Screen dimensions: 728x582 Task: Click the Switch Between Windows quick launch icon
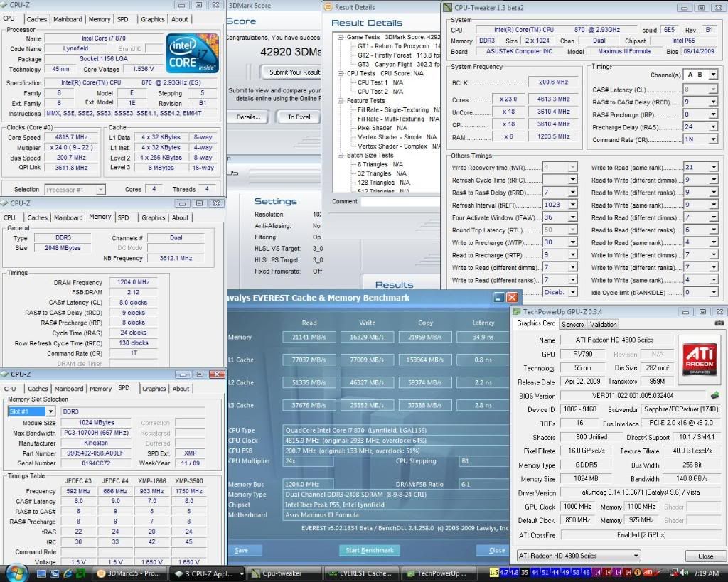click(54, 573)
